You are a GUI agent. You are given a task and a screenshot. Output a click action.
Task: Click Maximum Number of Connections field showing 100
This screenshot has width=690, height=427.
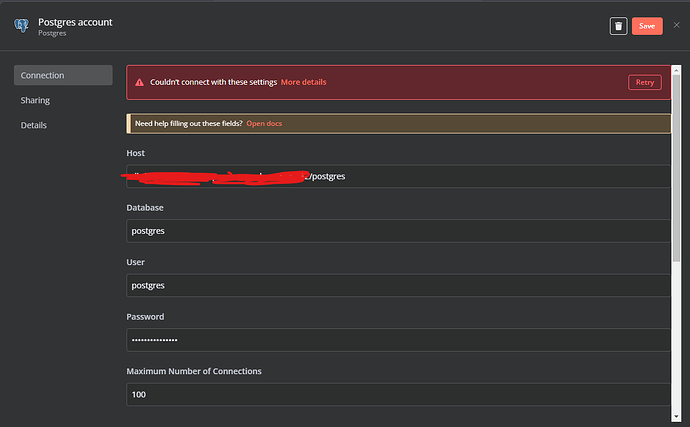(398, 394)
